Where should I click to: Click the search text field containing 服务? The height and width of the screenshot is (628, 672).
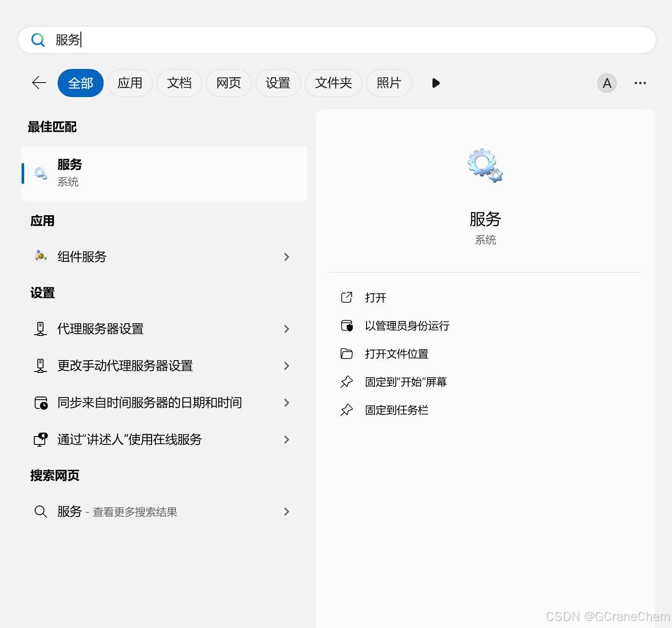337,40
